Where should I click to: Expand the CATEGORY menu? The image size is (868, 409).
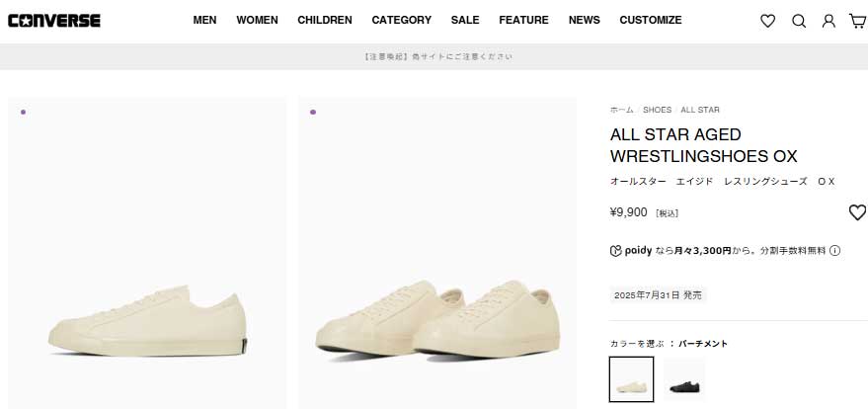[x=401, y=20]
